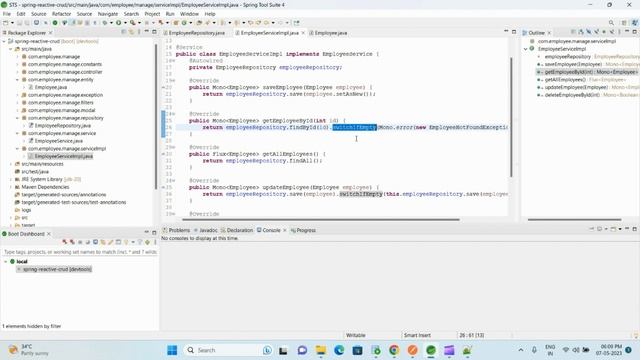
Task: Expand the src/main/resources folder
Action: 11,164
